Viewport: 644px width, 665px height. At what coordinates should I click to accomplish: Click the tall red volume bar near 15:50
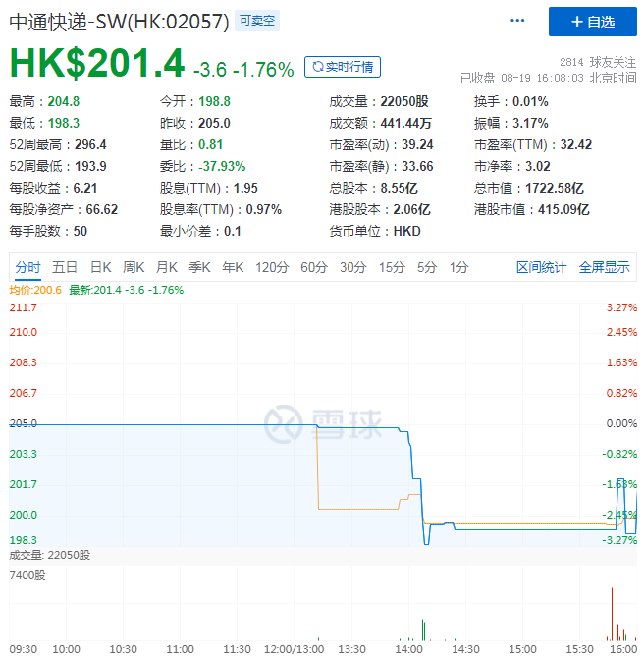pyautogui.click(x=612, y=614)
